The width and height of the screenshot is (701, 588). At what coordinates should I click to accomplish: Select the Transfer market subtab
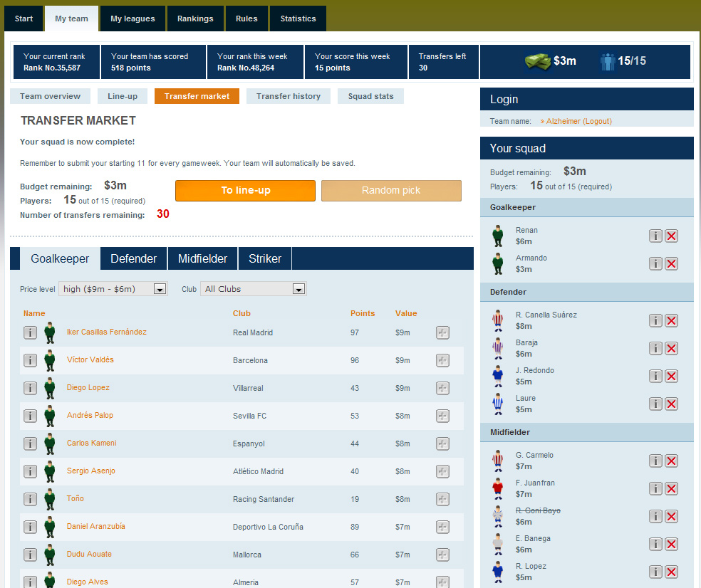pos(197,96)
